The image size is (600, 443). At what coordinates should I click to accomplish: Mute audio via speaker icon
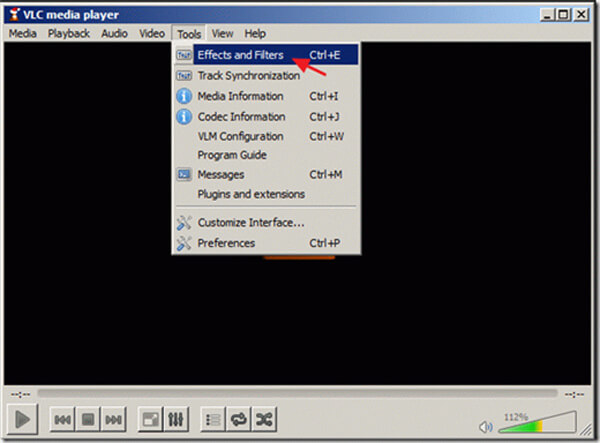point(486,426)
